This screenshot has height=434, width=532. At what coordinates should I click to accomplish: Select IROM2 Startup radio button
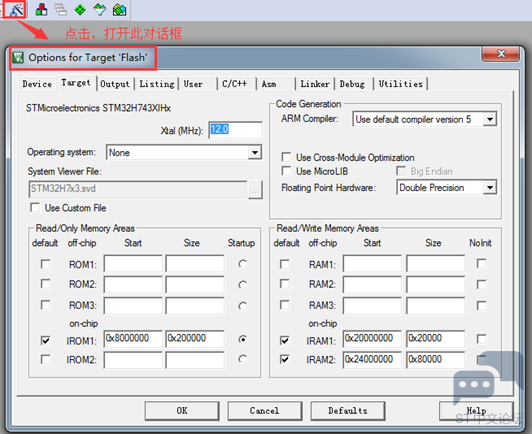point(242,359)
